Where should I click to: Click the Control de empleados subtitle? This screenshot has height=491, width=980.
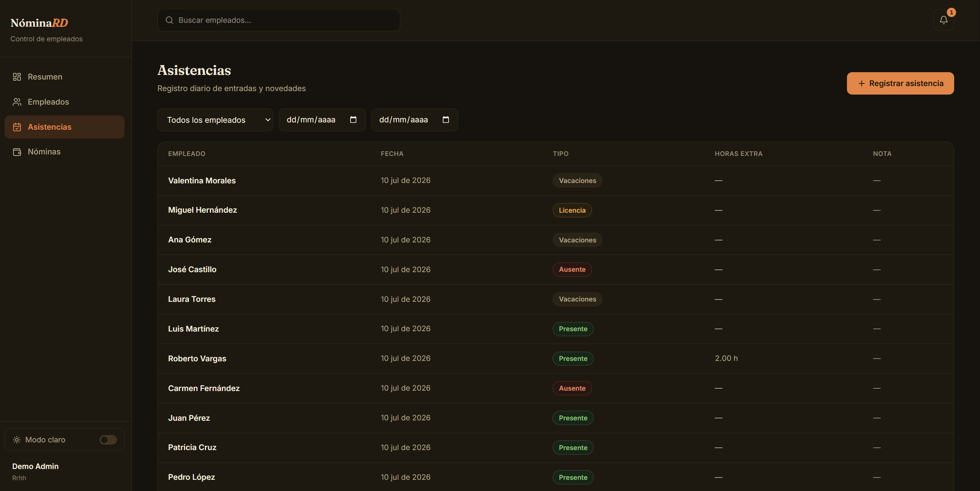(x=46, y=39)
